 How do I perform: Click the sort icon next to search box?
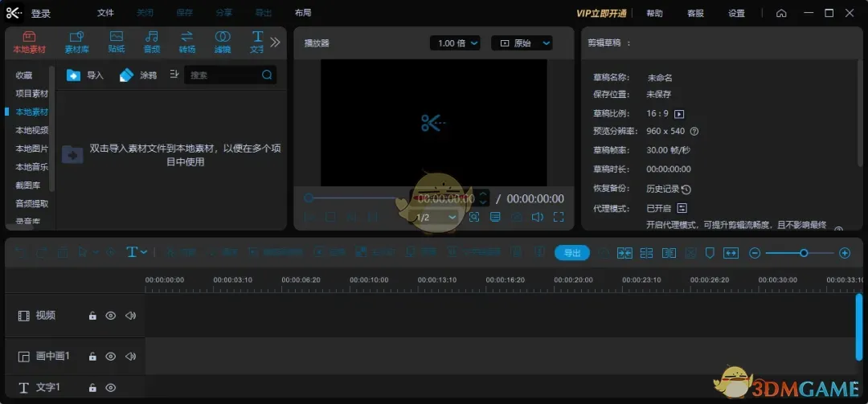pyautogui.click(x=174, y=74)
